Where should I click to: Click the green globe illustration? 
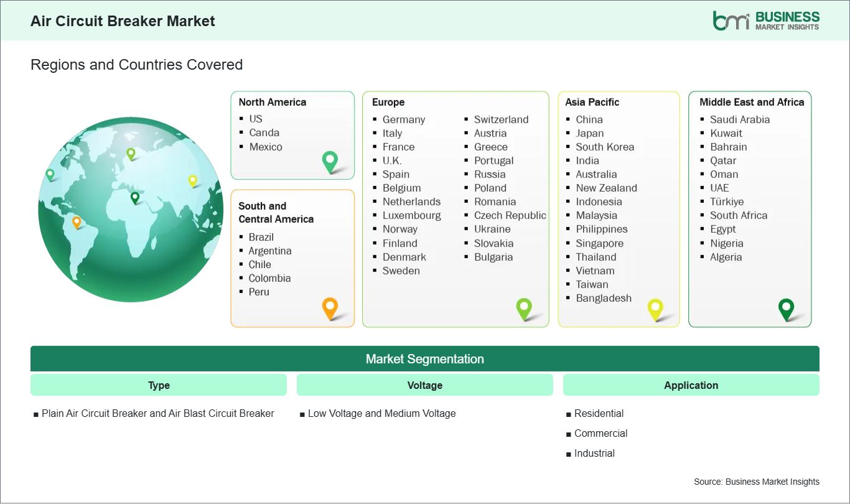tap(129, 210)
